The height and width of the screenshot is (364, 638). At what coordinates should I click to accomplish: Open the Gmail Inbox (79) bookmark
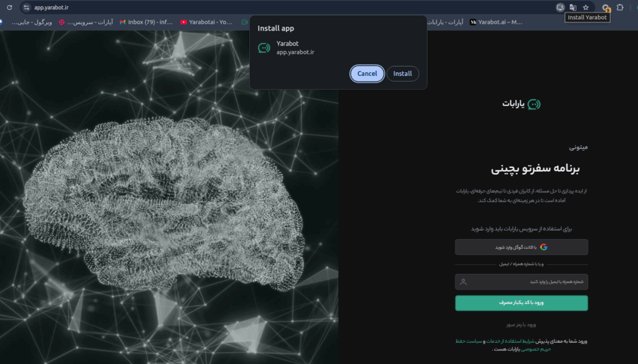coord(146,22)
